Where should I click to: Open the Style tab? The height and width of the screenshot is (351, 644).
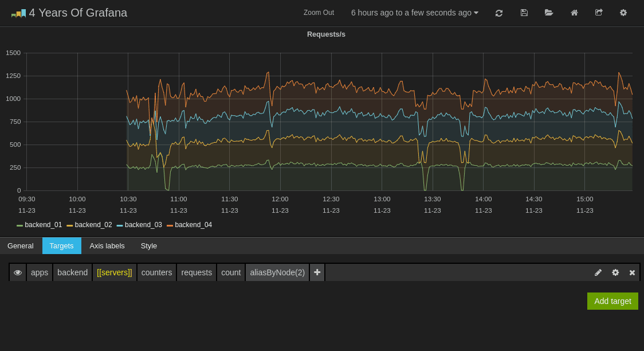click(x=148, y=246)
